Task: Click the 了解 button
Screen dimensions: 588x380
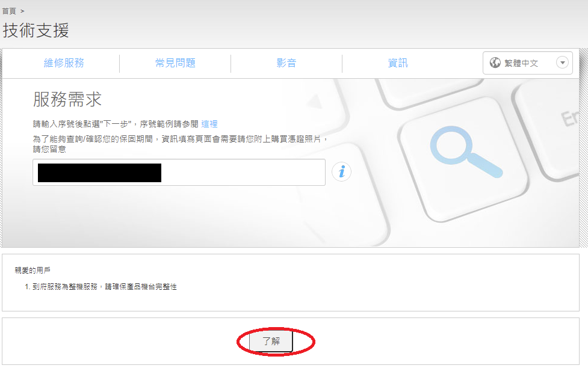Action: 271,341
